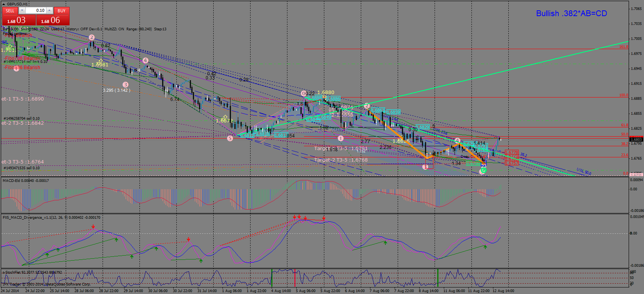
Task: Select the pink wave marker 1 left of 2.77
Action: 340,138
